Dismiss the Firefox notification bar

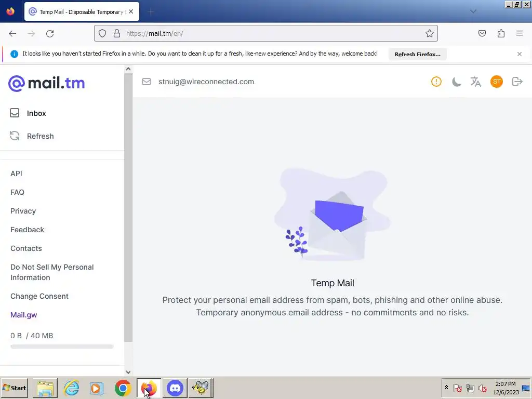tap(520, 54)
